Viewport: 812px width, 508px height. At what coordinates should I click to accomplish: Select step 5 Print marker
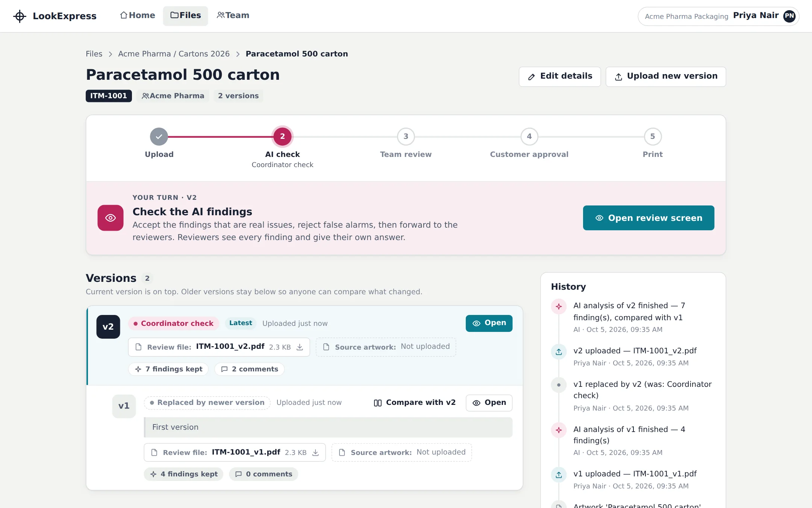point(653,137)
